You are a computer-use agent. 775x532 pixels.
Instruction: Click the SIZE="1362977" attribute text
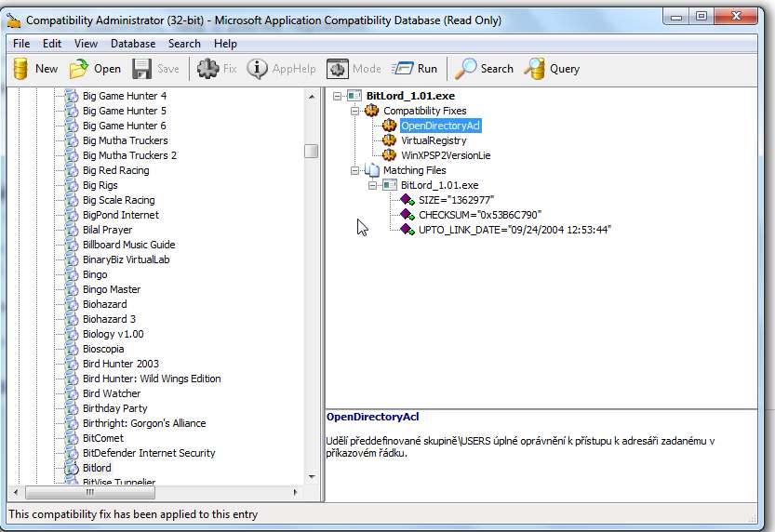(x=456, y=200)
